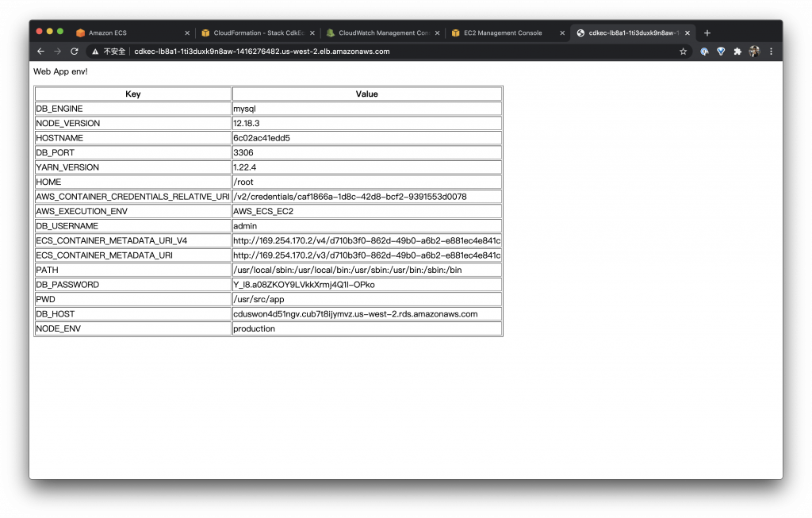812x518 pixels.
Task: Click the DB_PORT key cell
Action: click(133, 152)
